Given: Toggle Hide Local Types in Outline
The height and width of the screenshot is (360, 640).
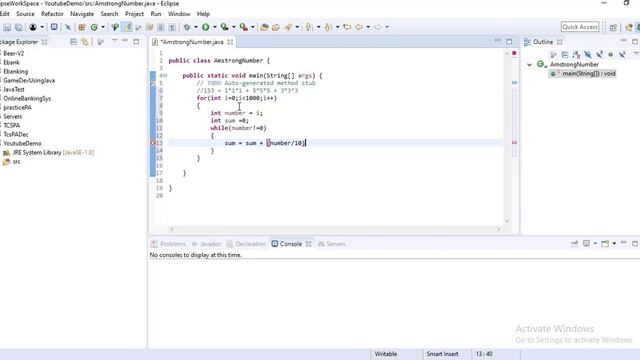Looking at the screenshot, I should 622,54.
